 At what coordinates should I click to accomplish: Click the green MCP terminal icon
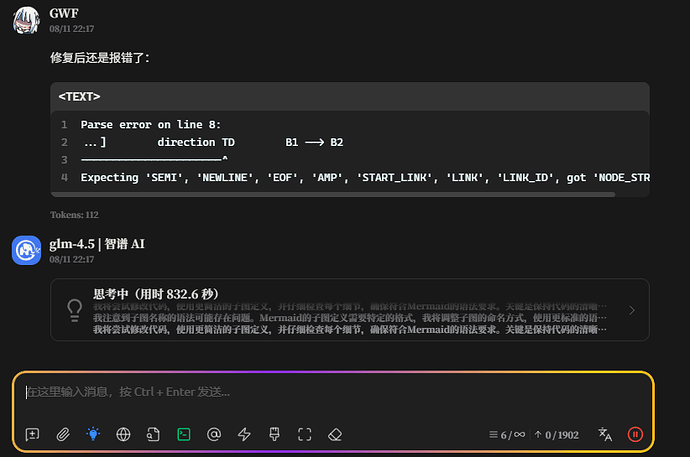tap(184, 435)
